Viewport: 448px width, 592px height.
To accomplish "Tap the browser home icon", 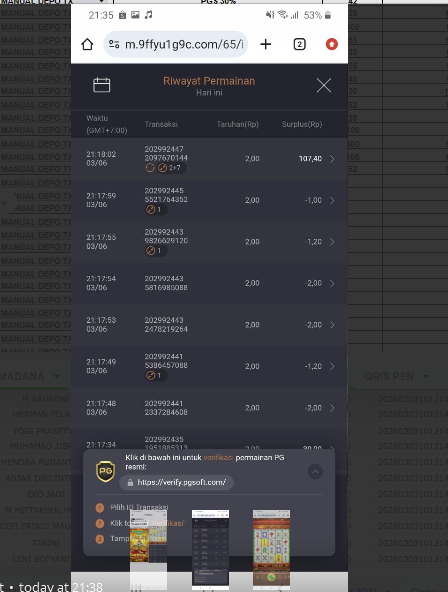I will [87, 44].
